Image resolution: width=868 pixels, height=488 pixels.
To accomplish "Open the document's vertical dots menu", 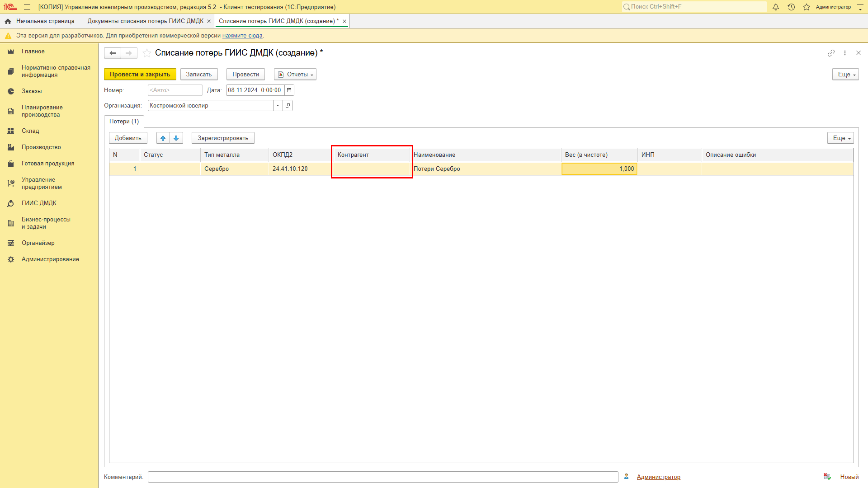I will 845,53.
